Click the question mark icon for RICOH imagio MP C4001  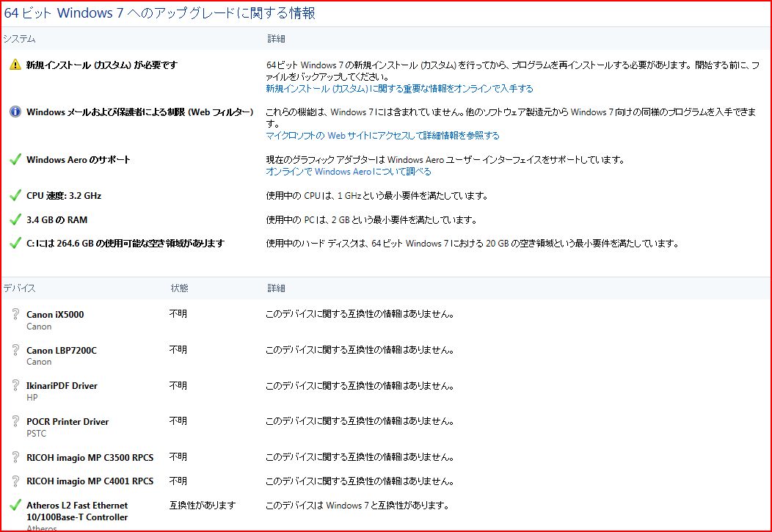click(x=15, y=481)
